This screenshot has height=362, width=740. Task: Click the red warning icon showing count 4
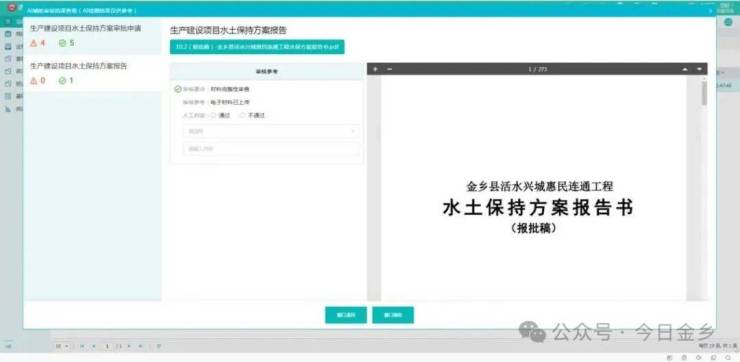click(34, 43)
